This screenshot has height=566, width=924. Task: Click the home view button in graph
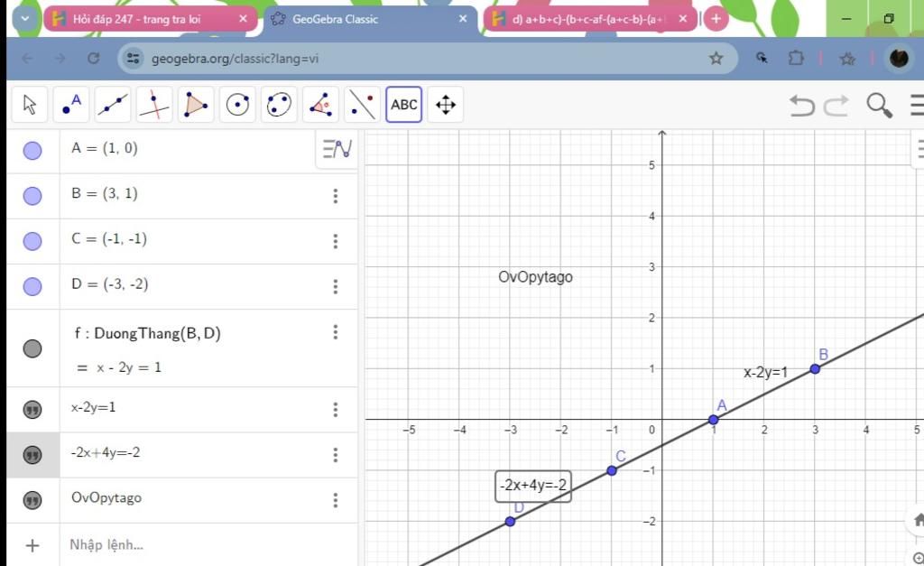pyautogui.click(x=918, y=520)
